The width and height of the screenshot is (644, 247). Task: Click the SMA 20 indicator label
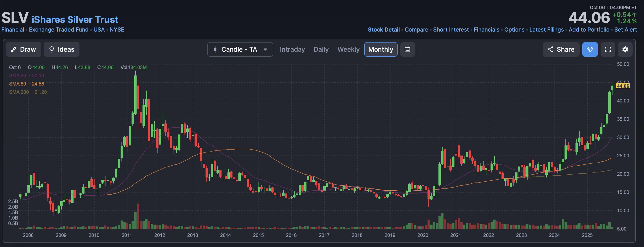point(18,75)
